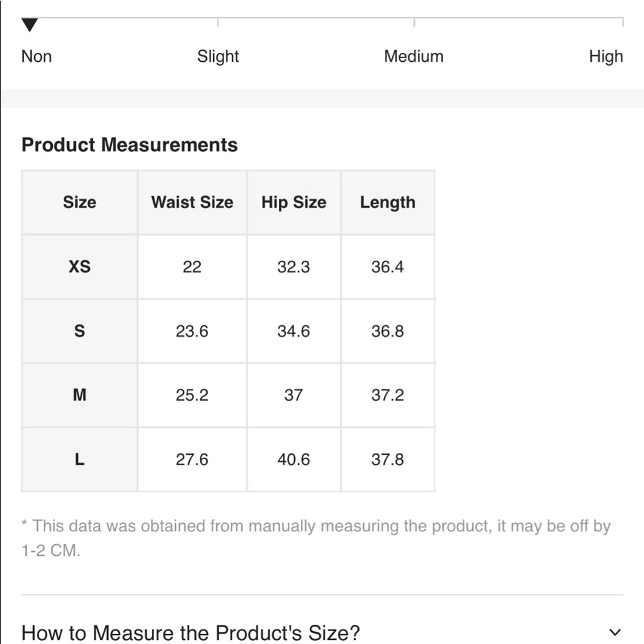Viewport: 644px width, 644px height.
Task: Pick the 'High' stretch level
Action: click(605, 57)
